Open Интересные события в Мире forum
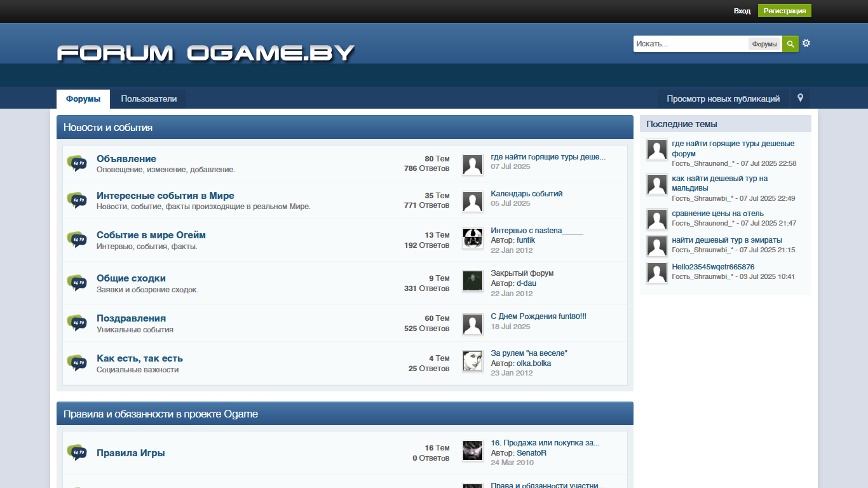This screenshot has height=488, width=868. 165,196
